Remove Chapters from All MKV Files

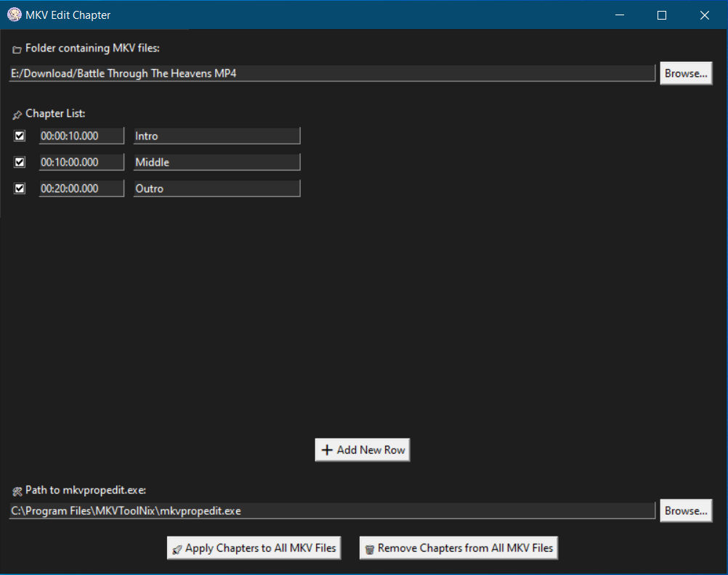click(458, 548)
